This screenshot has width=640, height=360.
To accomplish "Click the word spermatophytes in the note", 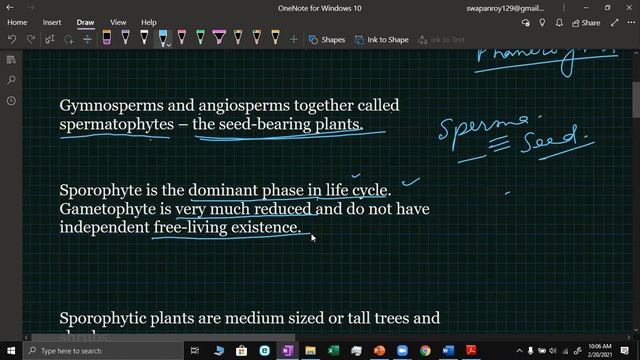I will coord(117,124).
